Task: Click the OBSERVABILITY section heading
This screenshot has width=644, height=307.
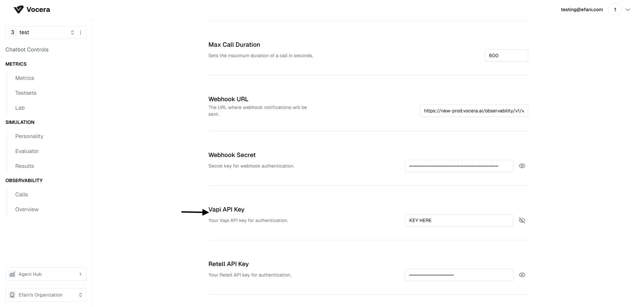Action: pyautogui.click(x=24, y=180)
